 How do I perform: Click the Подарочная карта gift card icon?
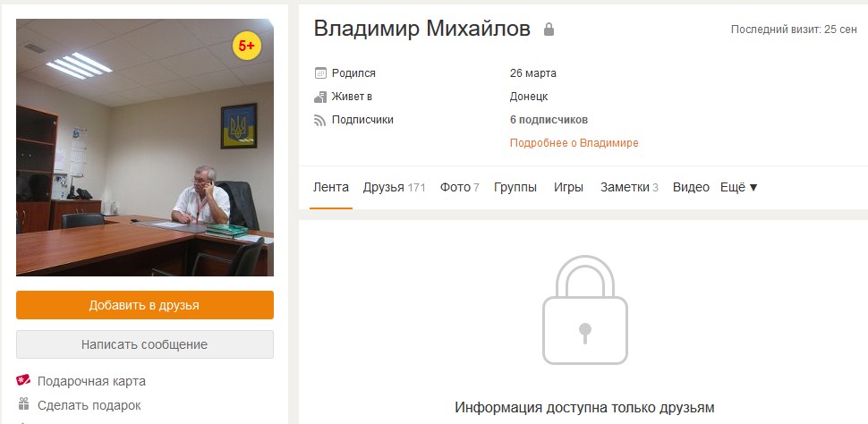coord(23,381)
